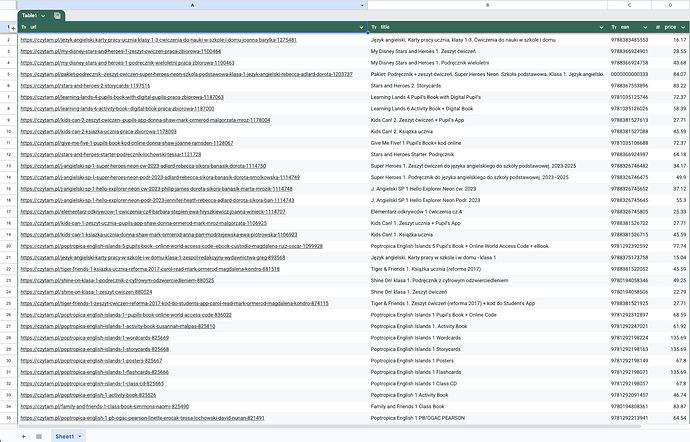Open the price column header dropdown
This screenshot has height=442, width=690.
(x=683, y=27)
